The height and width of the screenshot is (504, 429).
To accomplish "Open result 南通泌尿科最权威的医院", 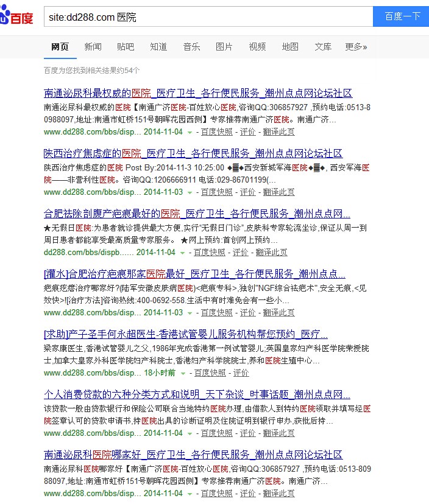I will pos(198,93).
